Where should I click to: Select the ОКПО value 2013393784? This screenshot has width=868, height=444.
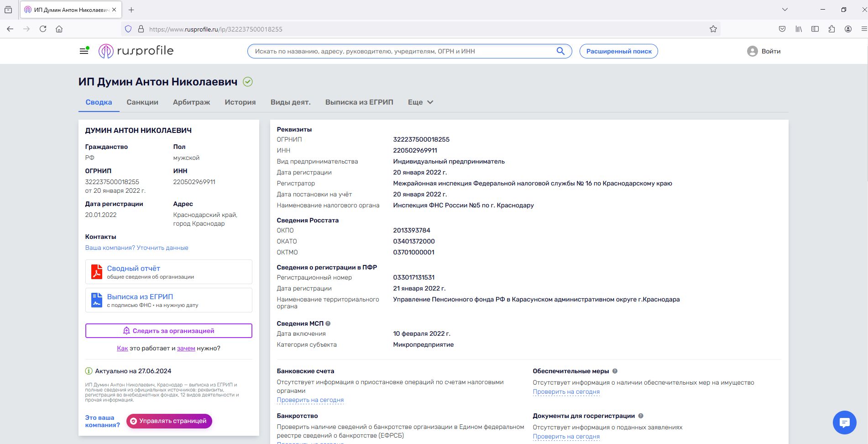(x=412, y=230)
